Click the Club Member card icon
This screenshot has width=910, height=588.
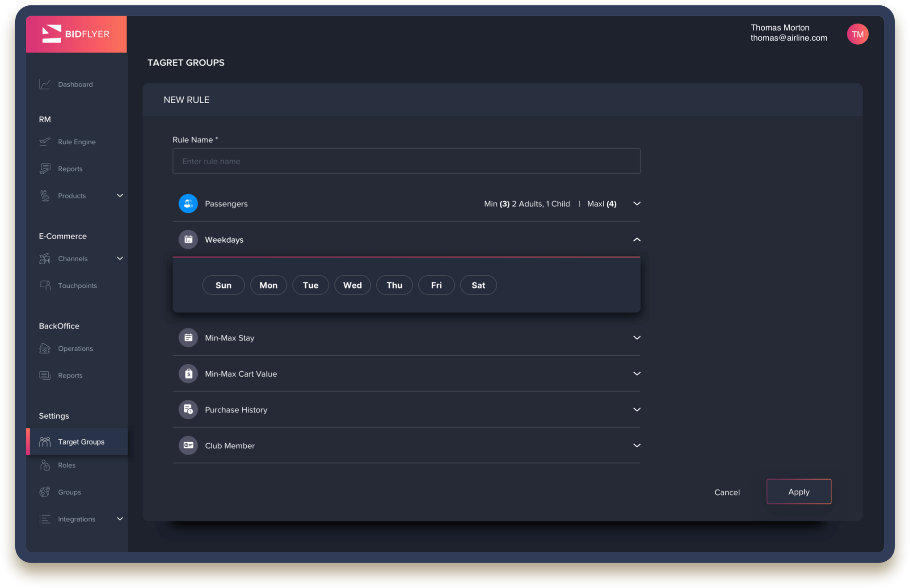coord(188,445)
